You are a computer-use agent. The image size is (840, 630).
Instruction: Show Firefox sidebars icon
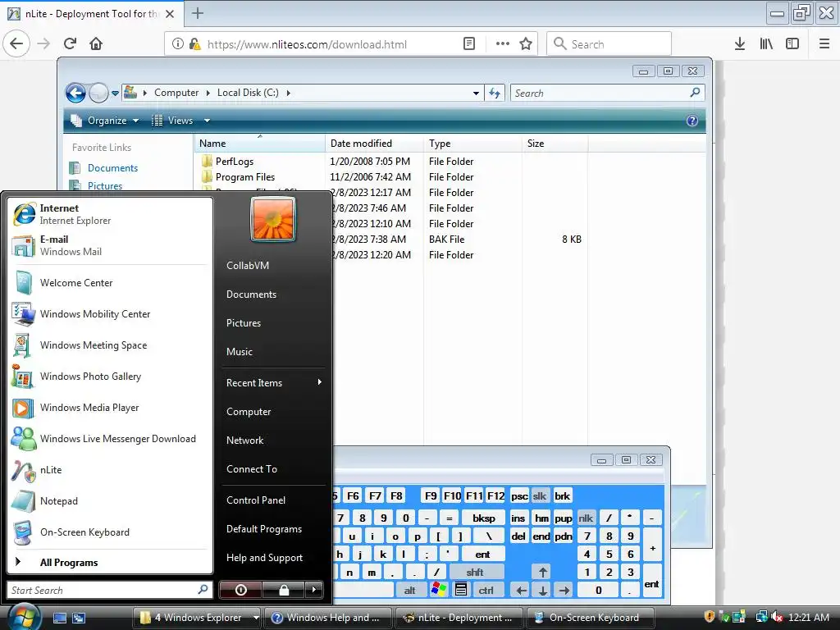tap(792, 44)
